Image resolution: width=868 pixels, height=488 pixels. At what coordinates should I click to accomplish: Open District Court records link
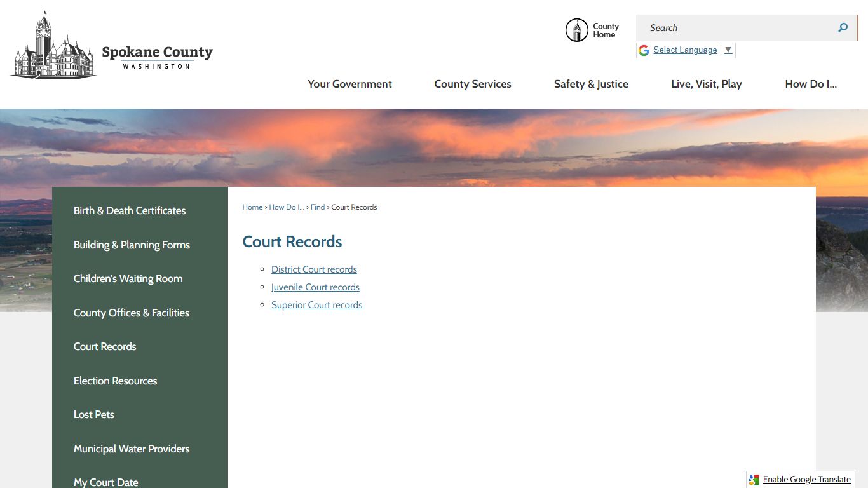pos(314,269)
